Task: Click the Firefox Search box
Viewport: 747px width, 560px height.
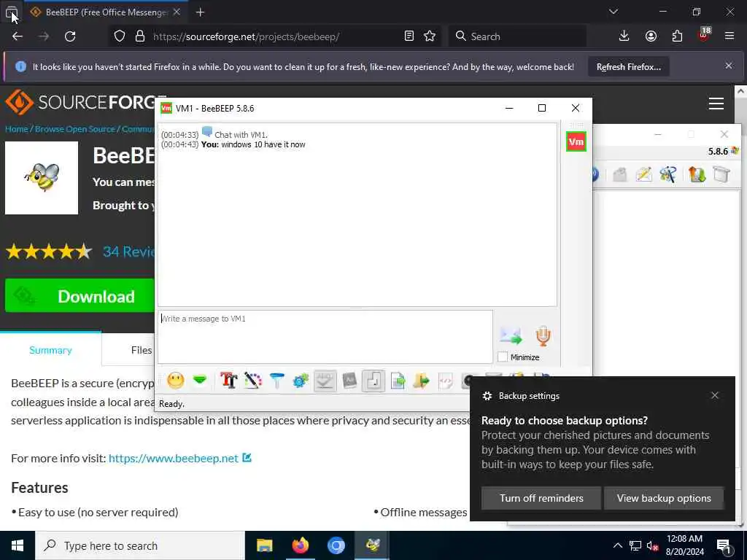Action: 517,36
